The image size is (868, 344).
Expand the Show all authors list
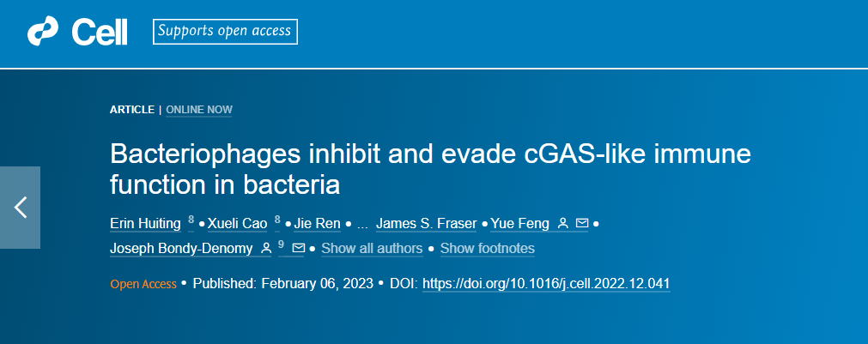tap(372, 248)
